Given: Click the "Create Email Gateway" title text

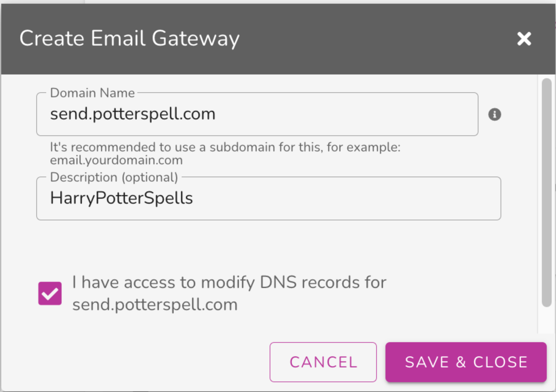Looking at the screenshot, I should tap(129, 39).
